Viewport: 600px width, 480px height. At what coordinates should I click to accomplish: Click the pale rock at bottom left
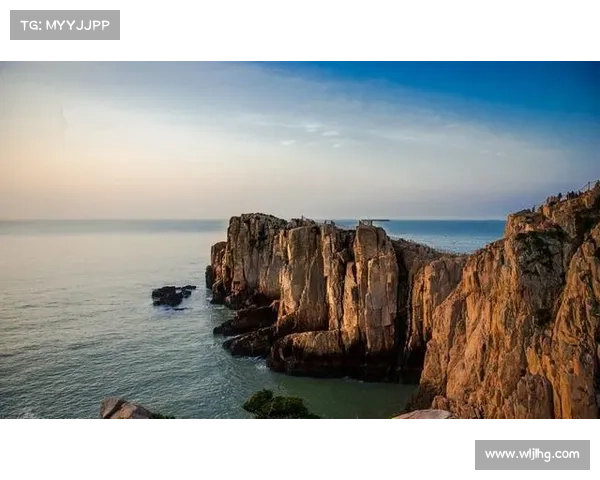coord(122,408)
